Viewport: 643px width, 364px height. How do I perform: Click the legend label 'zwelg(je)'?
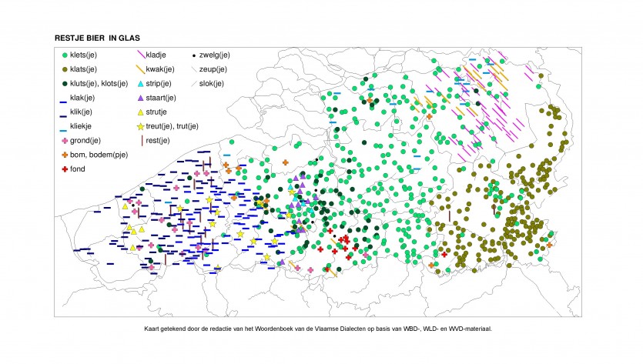[215, 55]
